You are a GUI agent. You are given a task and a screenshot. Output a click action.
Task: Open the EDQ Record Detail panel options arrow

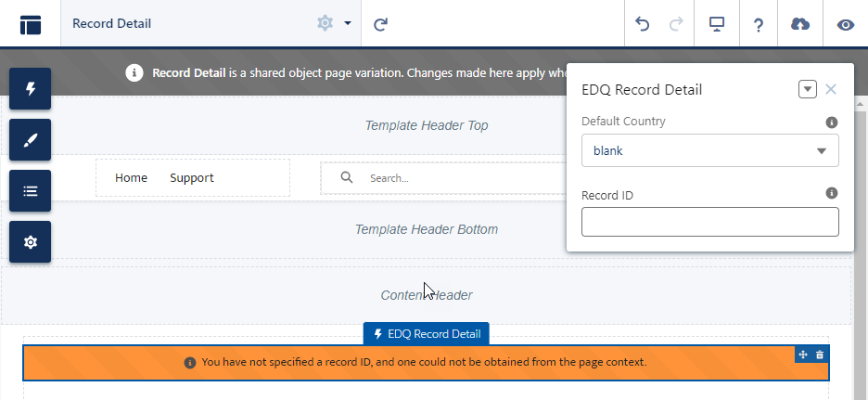[807, 89]
